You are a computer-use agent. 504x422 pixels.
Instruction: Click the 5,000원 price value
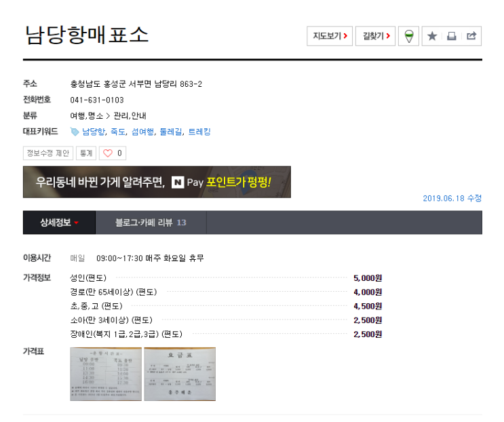368,278
